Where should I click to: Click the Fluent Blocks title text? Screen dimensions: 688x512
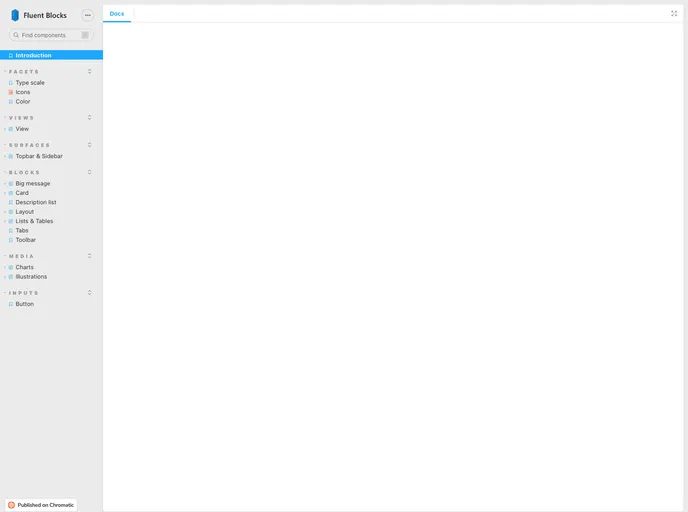(45, 15)
